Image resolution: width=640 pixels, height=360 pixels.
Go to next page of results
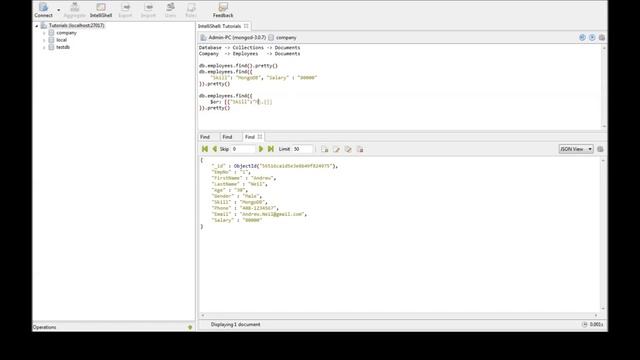pos(261,149)
